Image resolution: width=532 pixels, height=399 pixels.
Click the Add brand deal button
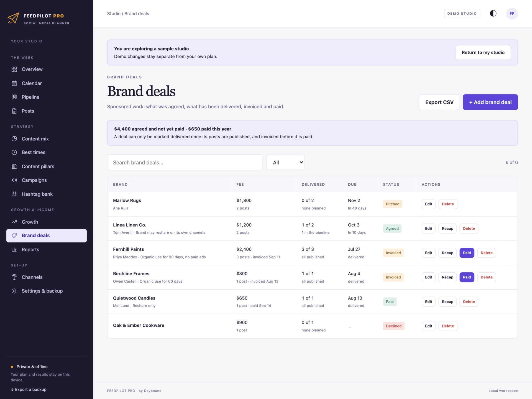(490, 102)
